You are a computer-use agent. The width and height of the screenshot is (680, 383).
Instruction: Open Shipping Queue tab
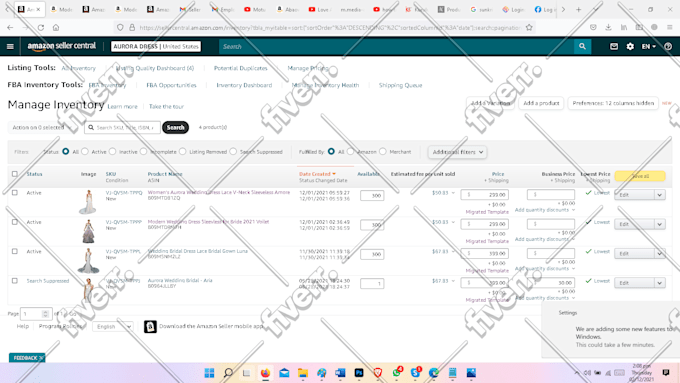click(x=400, y=85)
